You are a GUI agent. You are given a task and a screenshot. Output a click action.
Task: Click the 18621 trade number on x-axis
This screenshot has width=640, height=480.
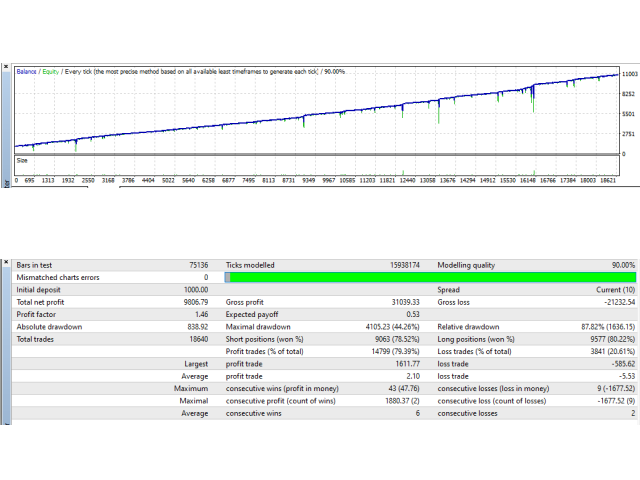coord(608,180)
